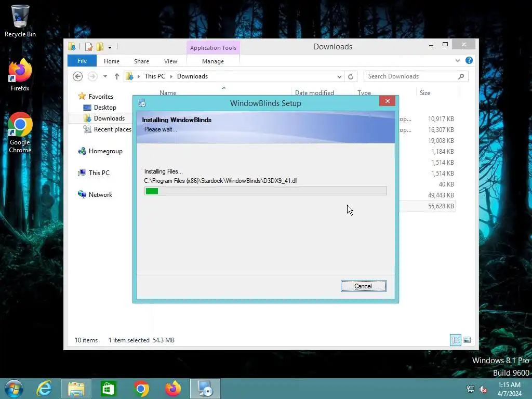The width and height of the screenshot is (532, 399).
Task: Go up one folder level
Action: pyautogui.click(x=117, y=76)
